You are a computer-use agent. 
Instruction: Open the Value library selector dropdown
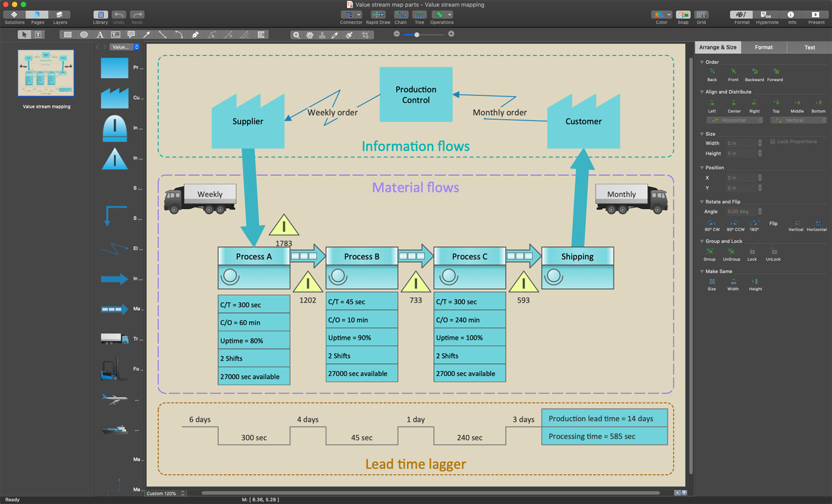point(125,47)
